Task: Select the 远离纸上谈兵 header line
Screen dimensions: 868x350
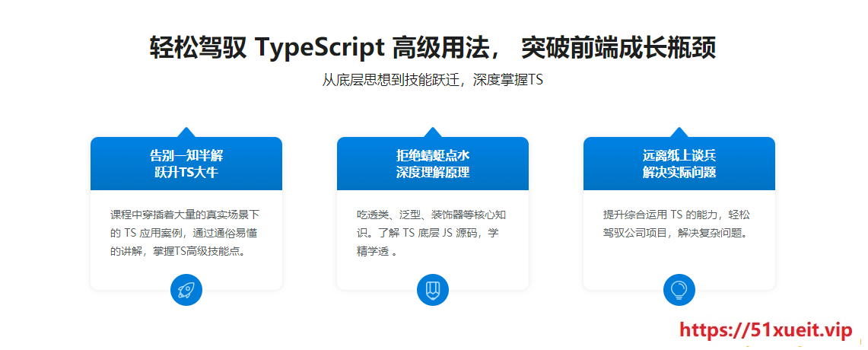Action: (679, 155)
